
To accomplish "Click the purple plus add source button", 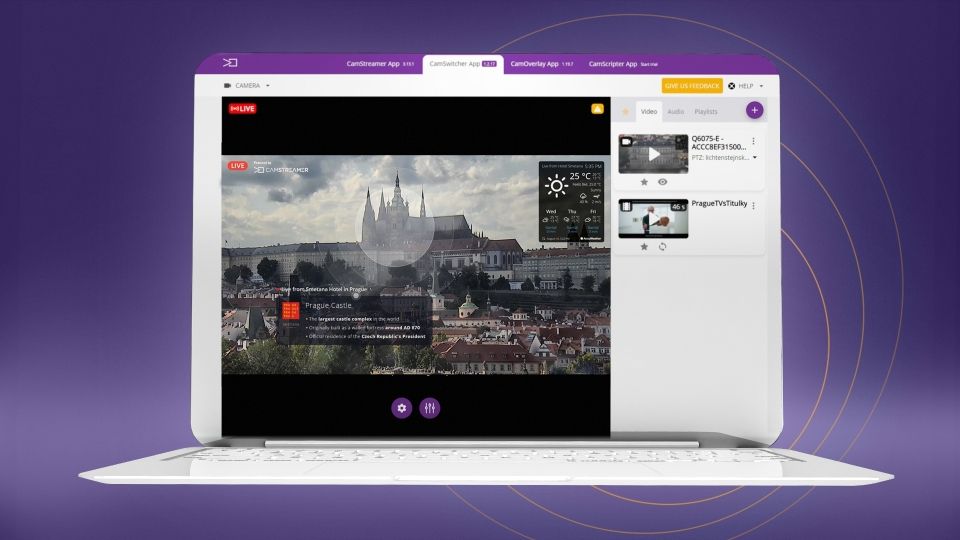I will tap(754, 111).
